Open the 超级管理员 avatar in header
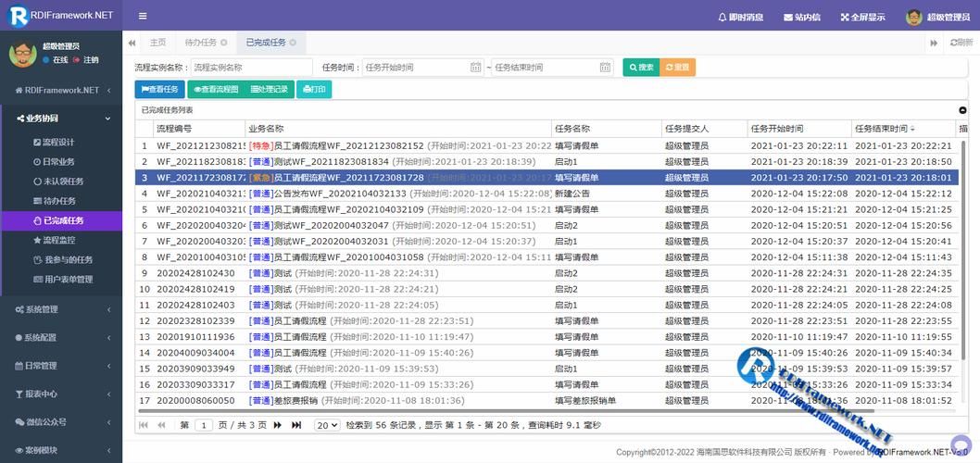This screenshot has height=463, width=980. [914, 18]
